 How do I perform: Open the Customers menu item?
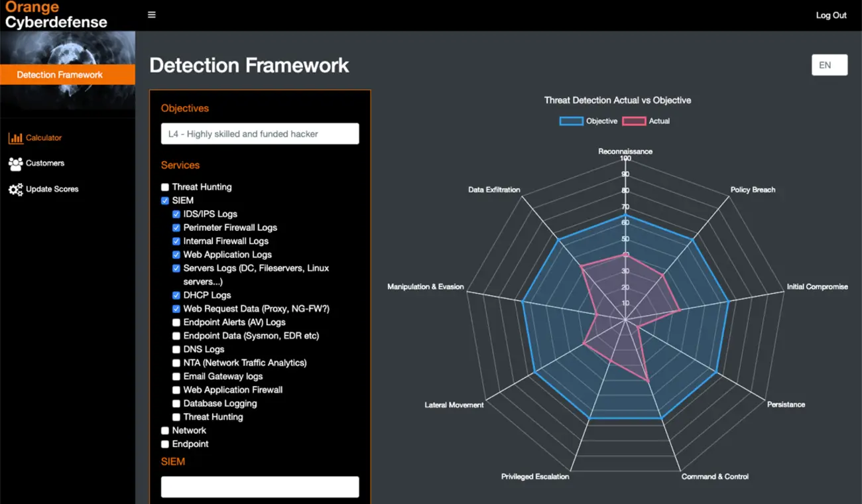tap(45, 163)
